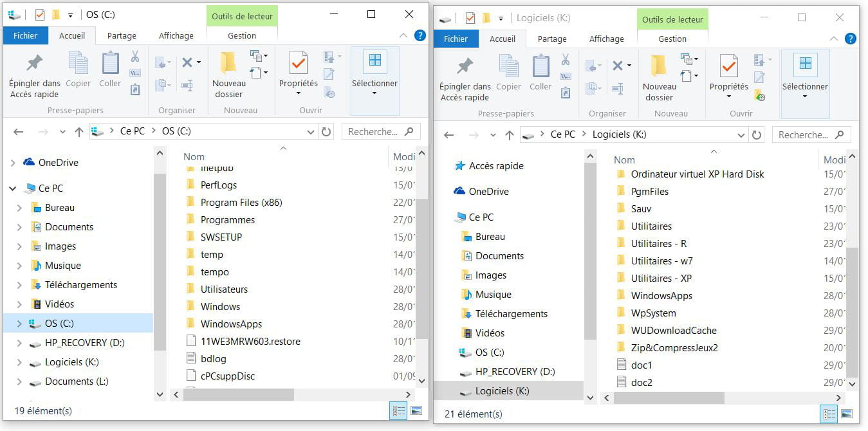Image resolution: width=868 pixels, height=431 pixels.
Task: Click the quick access toolbar properties checkmark in OS (C:) title bar
Action: click(40, 14)
